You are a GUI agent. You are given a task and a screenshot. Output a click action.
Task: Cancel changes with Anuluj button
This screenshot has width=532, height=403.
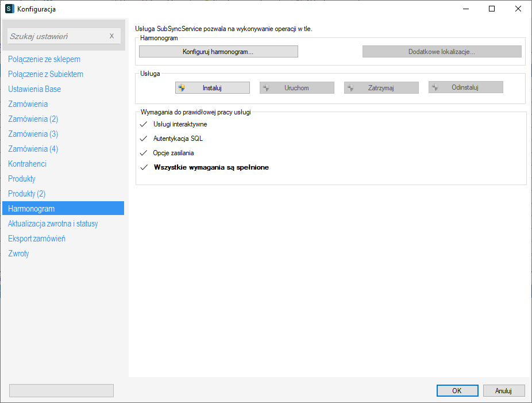503,391
